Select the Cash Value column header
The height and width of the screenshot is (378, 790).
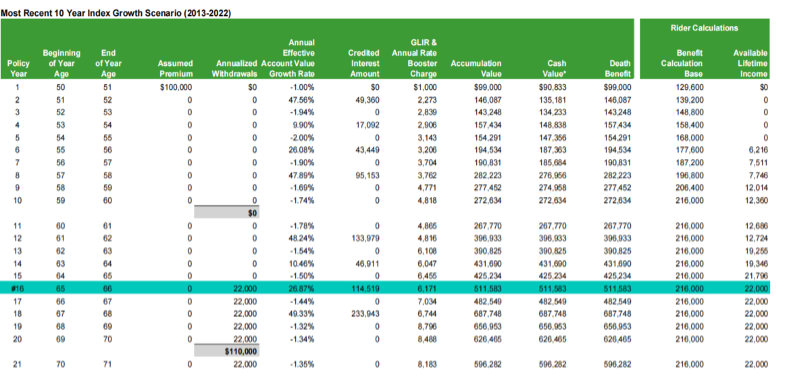point(556,69)
